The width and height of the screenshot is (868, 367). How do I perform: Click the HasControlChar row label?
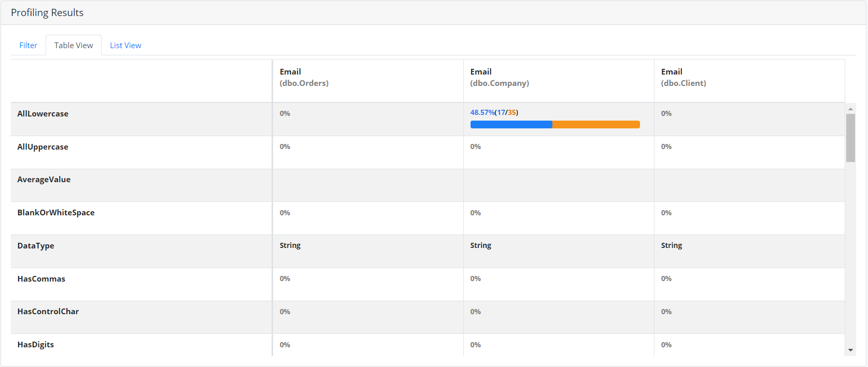tap(48, 312)
